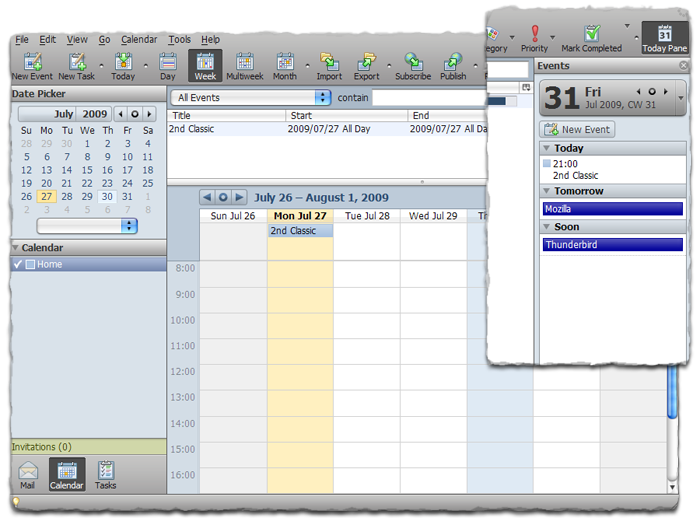700x525 pixels.
Task: Open the Go menu
Action: (104, 40)
